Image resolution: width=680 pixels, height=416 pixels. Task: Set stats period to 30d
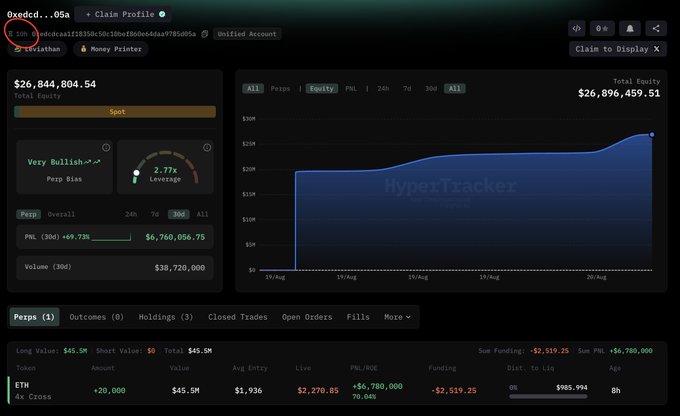point(179,214)
